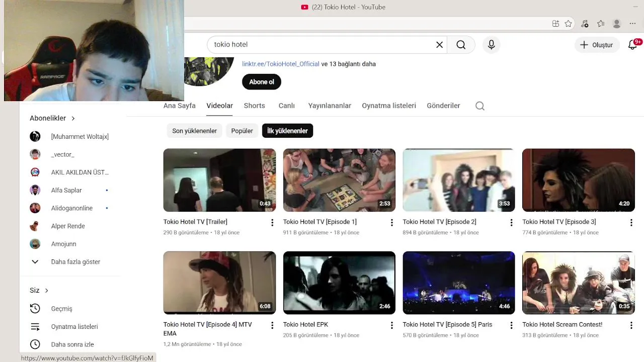644x362 pixels.
Task: Open notifications bell icon
Action: point(633,45)
